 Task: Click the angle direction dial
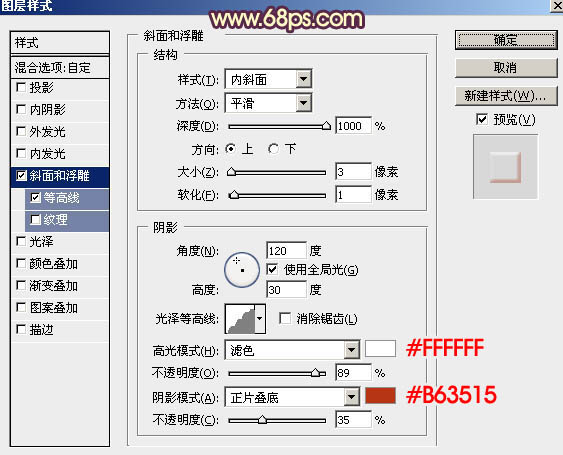[242, 270]
